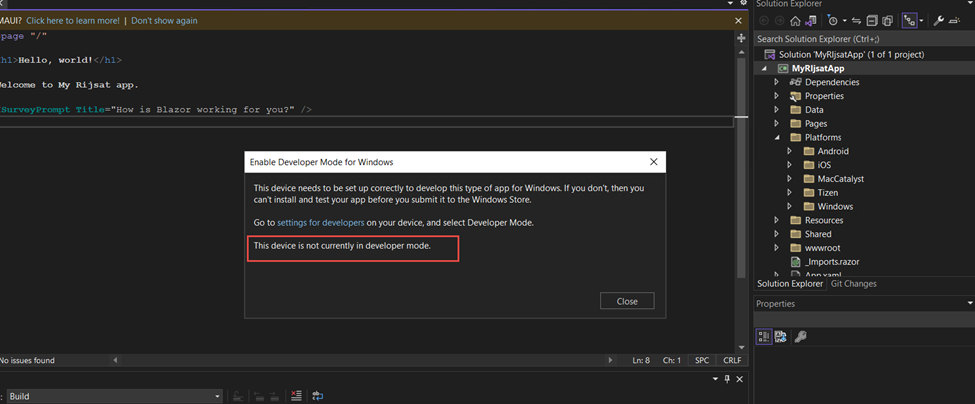Select Categorized view in Properties panel

(x=764, y=338)
